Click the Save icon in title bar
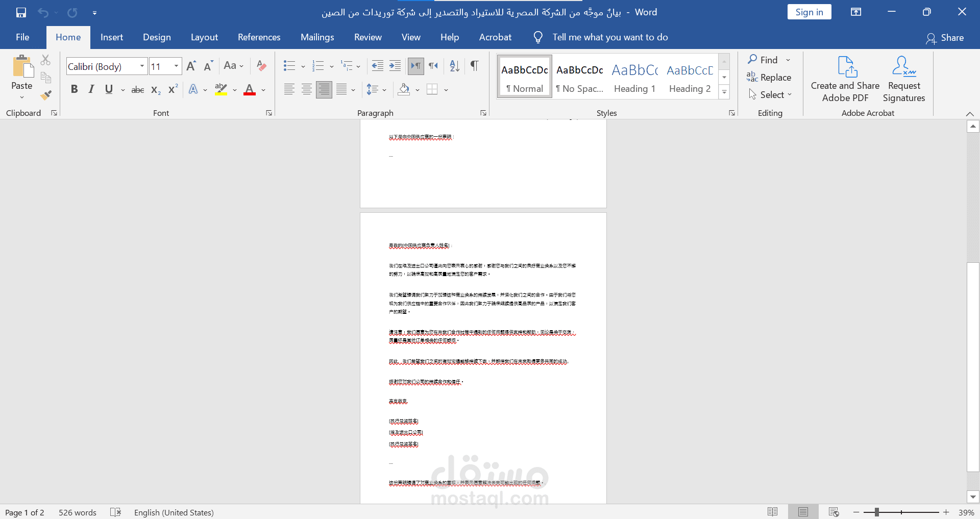 point(21,12)
